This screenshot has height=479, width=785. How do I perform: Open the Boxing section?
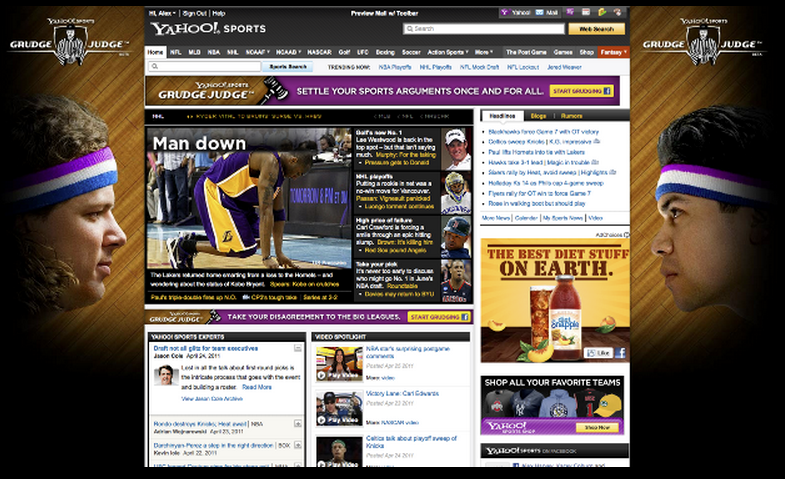pyautogui.click(x=385, y=52)
